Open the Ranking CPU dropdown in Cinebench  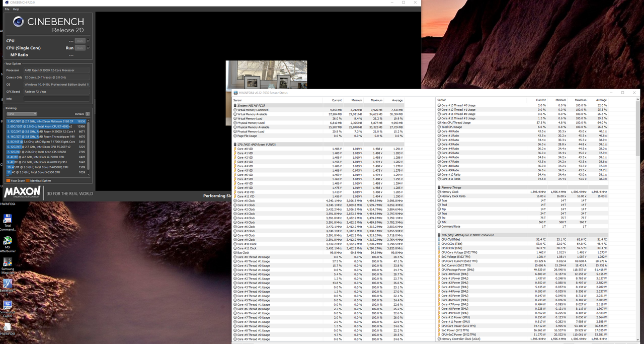click(x=21, y=114)
